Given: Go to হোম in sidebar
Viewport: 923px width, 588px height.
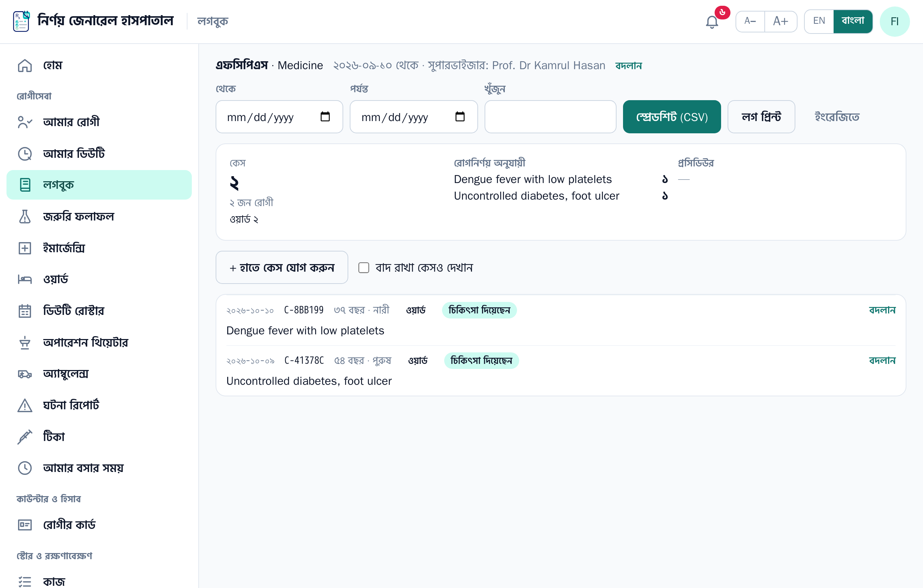Looking at the screenshot, I should (99, 66).
